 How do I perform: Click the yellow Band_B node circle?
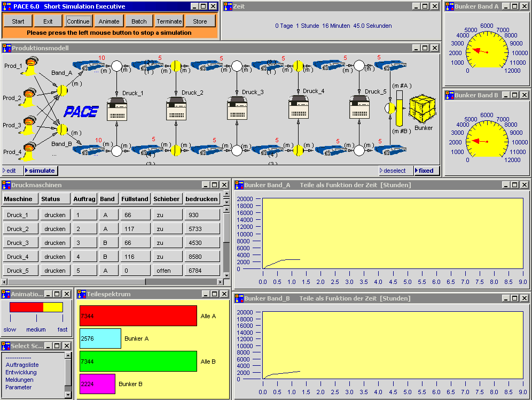(62, 129)
